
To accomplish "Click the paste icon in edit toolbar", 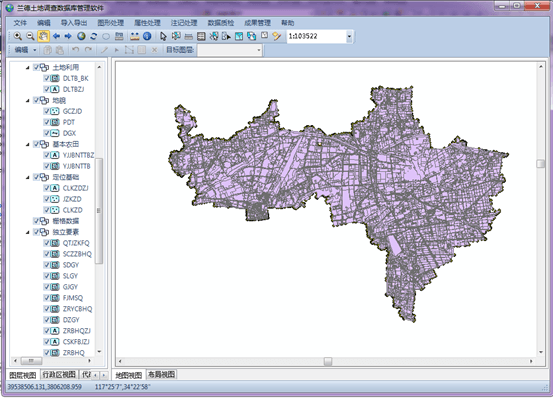I will coord(60,50).
